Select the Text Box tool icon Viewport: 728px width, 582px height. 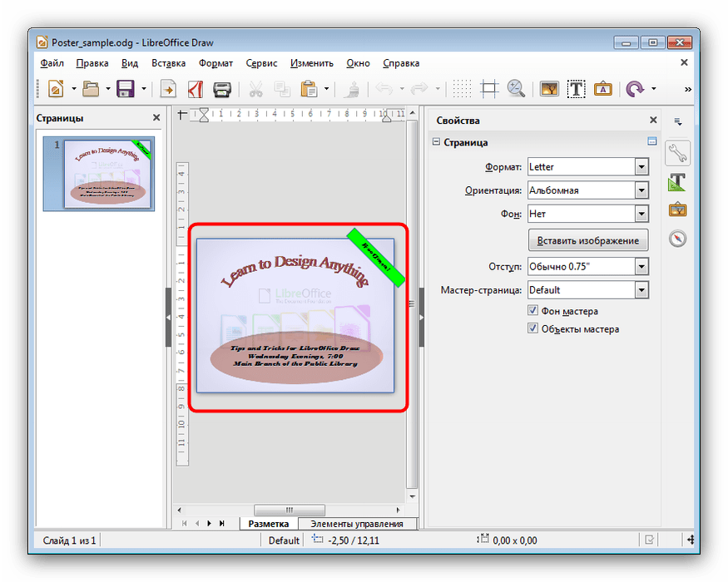click(576, 89)
